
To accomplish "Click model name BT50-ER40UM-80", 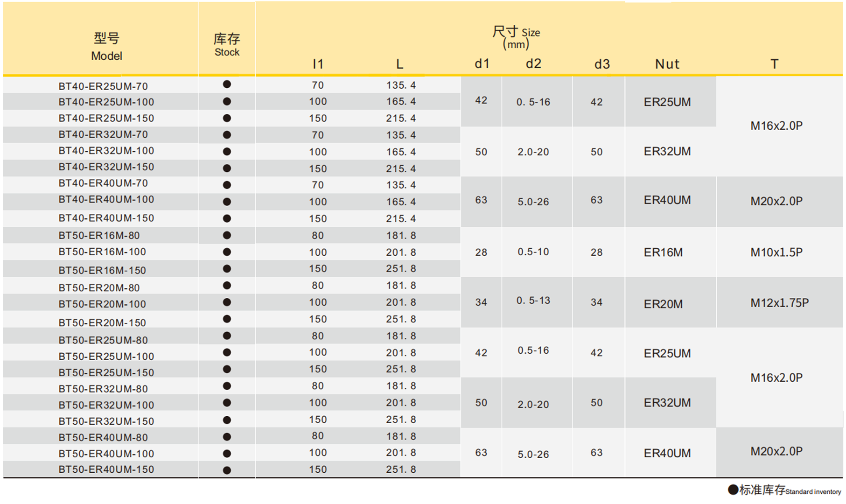I will (103, 438).
